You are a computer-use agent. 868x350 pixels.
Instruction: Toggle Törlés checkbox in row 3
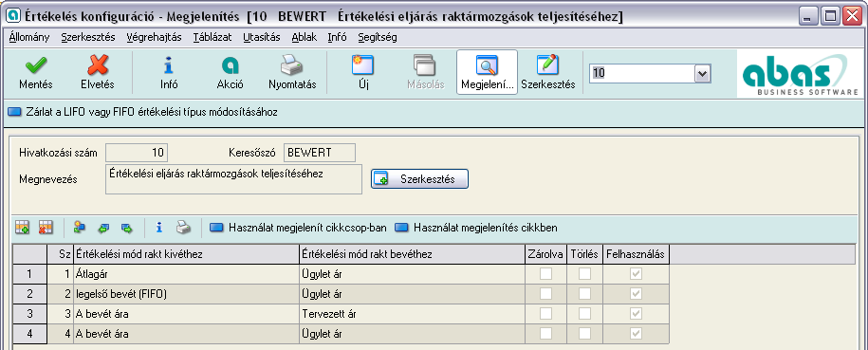click(x=584, y=313)
